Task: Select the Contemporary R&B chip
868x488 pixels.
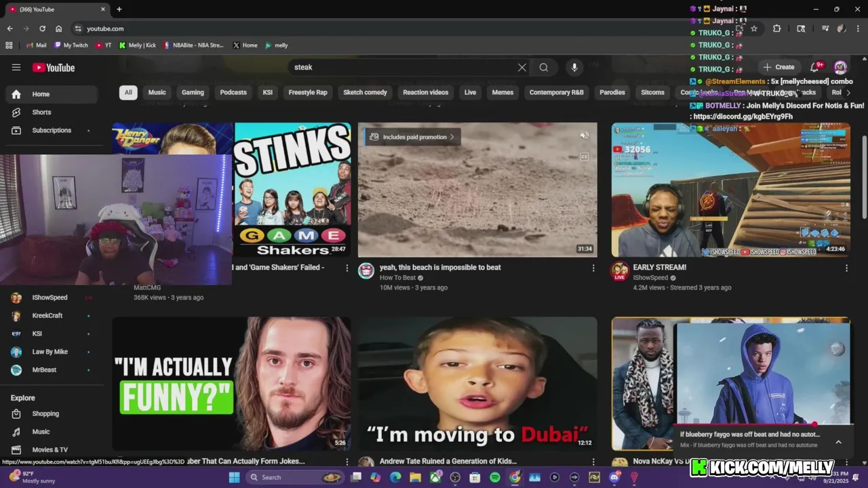Action: 556,92
